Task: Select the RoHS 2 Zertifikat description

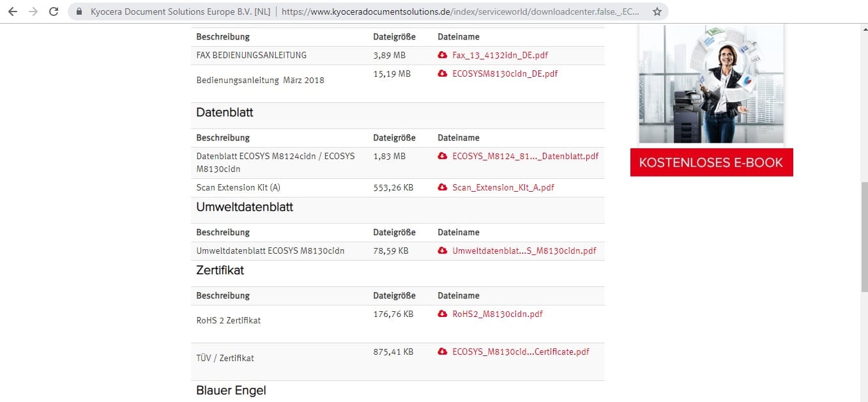Action: [229, 320]
